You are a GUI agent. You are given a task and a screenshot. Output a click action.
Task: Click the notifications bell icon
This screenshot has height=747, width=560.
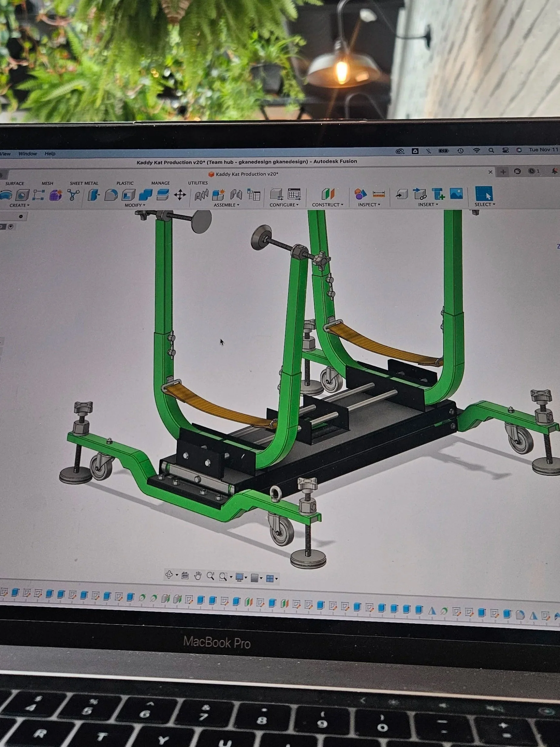(554, 171)
